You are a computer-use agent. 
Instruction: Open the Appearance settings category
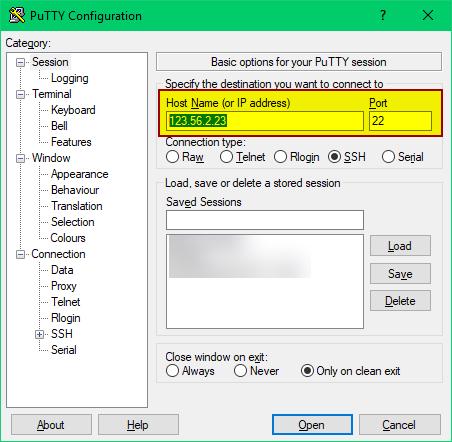point(80,174)
